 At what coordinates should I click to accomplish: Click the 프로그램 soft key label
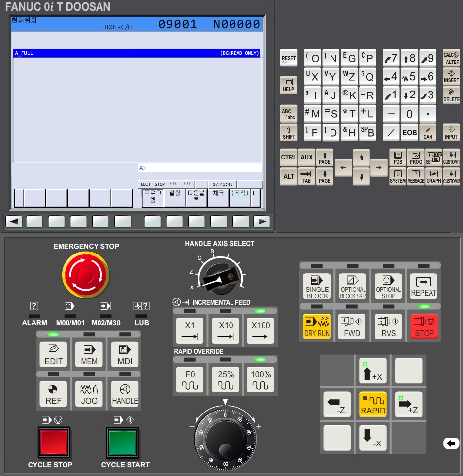tap(153, 197)
